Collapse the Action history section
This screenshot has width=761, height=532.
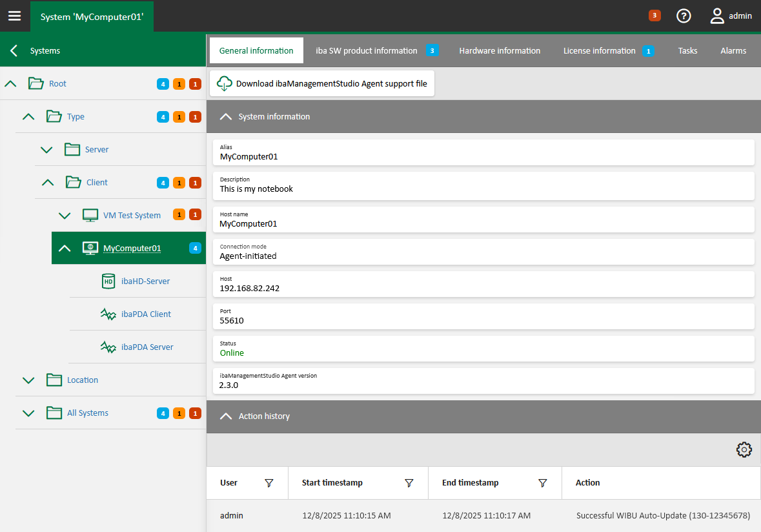tap(226, 416)
